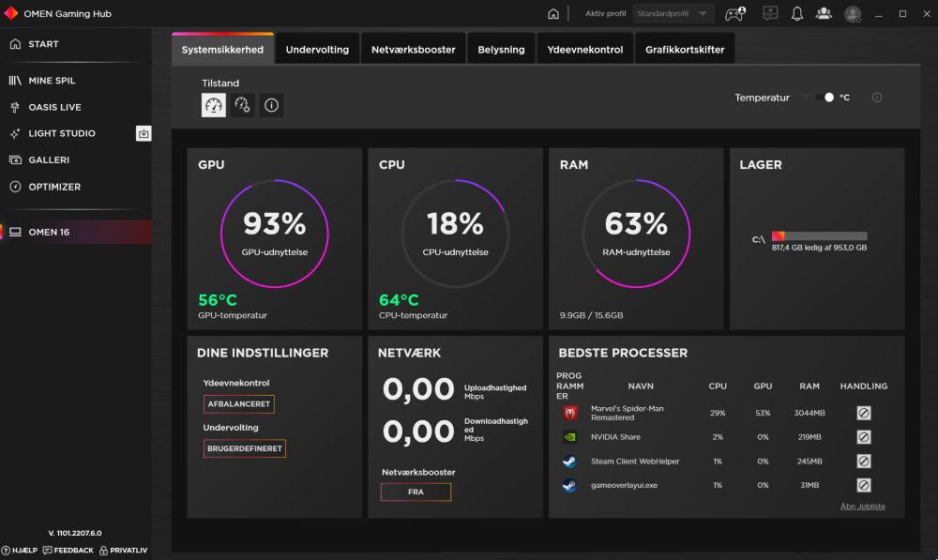
Task: Click the Spider-Man program icon
Action: pos(569,413)
